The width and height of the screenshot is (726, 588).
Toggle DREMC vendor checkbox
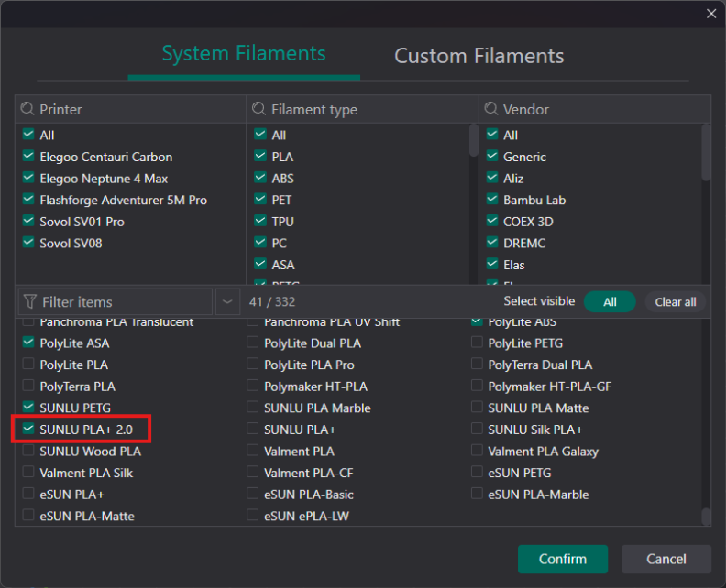tap(492, 243)
